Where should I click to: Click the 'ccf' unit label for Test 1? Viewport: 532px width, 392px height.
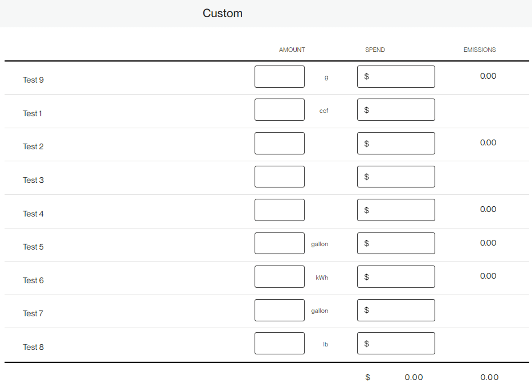(324, 111)
